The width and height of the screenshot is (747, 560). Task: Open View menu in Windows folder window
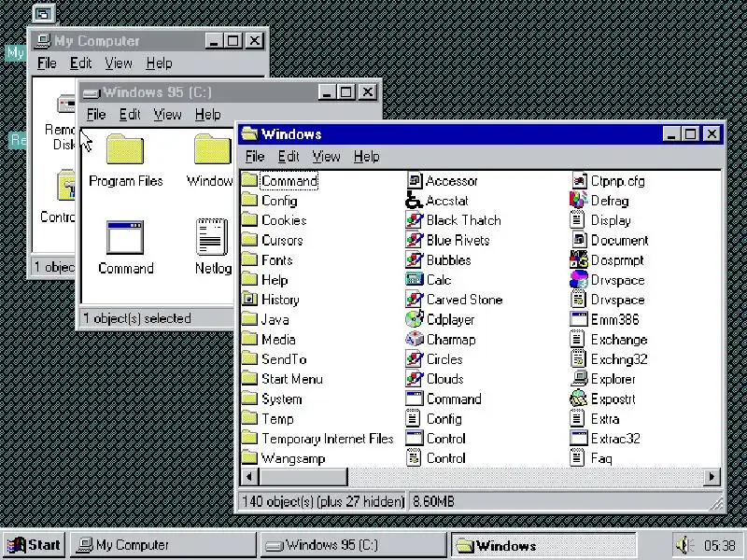click(x=326, y=156)
